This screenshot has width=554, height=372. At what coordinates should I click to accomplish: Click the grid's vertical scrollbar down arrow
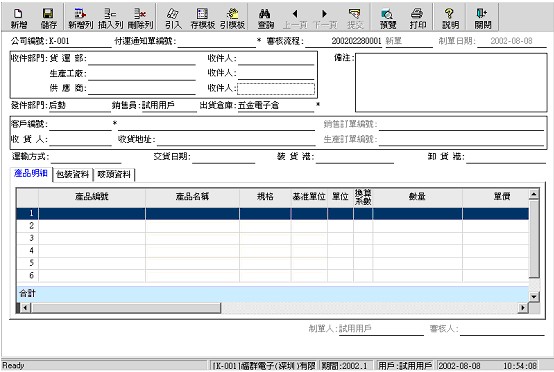[534, 297]
